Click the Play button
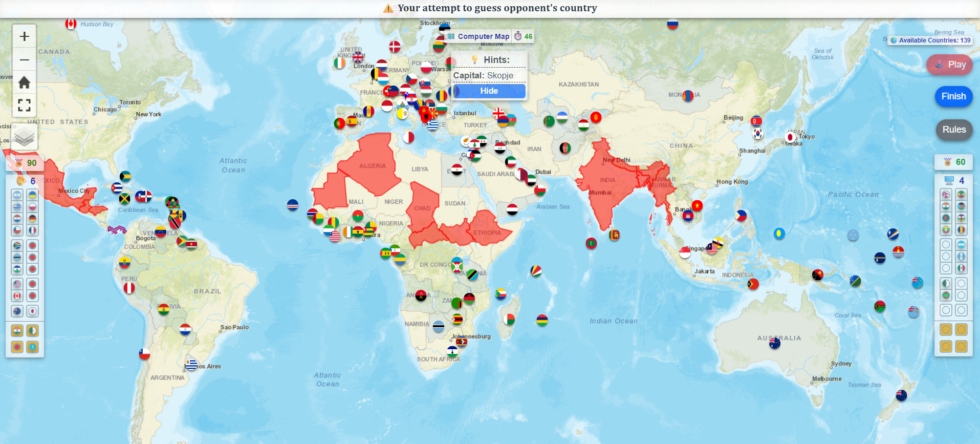This screenshot has height=444, width=980. click(950, 65)
